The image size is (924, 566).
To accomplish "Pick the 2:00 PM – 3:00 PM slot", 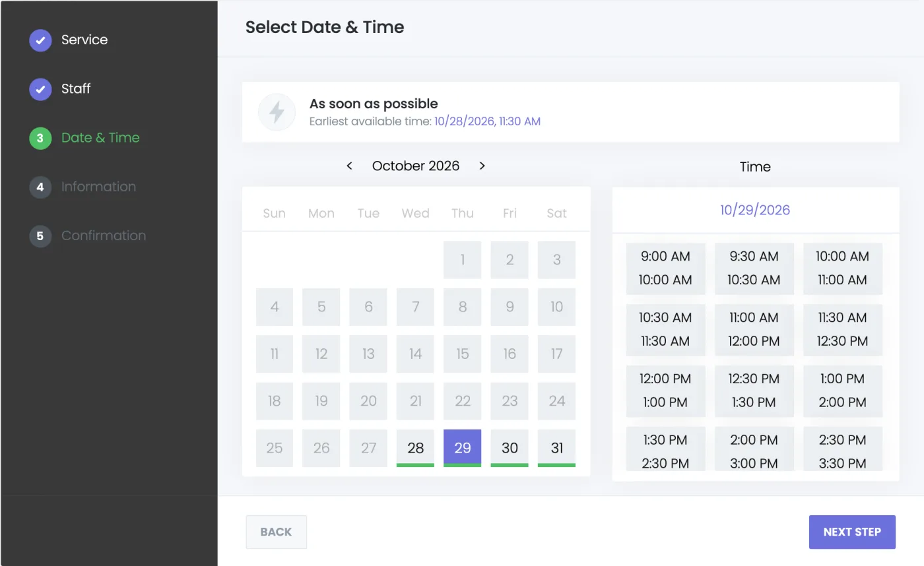I will point(754,449).
